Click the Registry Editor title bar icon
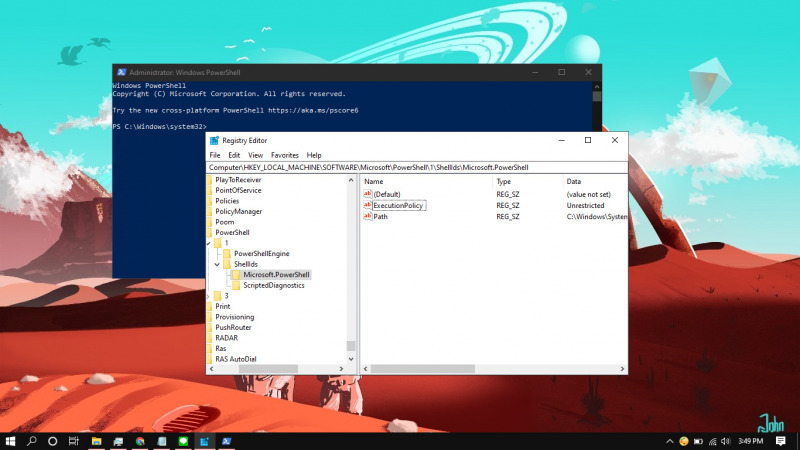Image resolution: width=800 pixels, height=450 pixels. 214,140
